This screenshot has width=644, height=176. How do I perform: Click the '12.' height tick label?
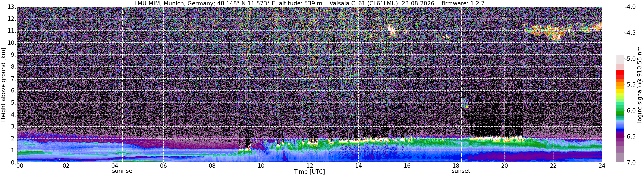tap(12, 19)
